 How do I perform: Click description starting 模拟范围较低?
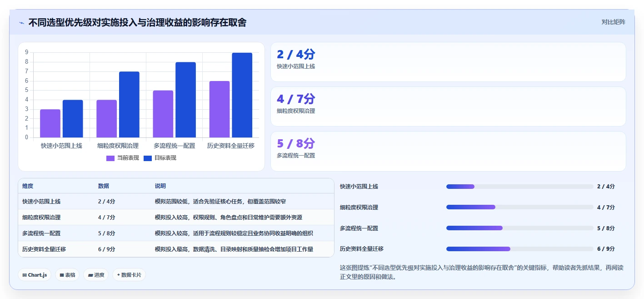coord(220,201)
